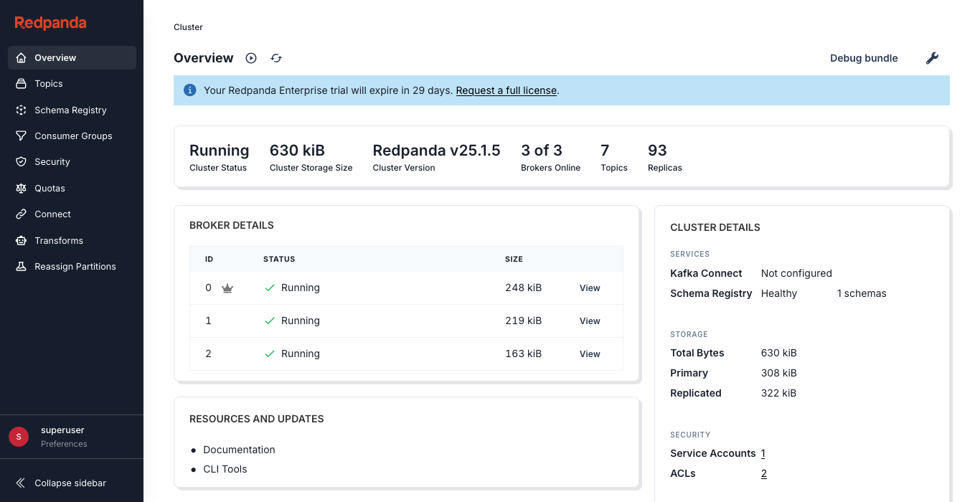
Task: View details for broker 2
Action: pos(590,354)
